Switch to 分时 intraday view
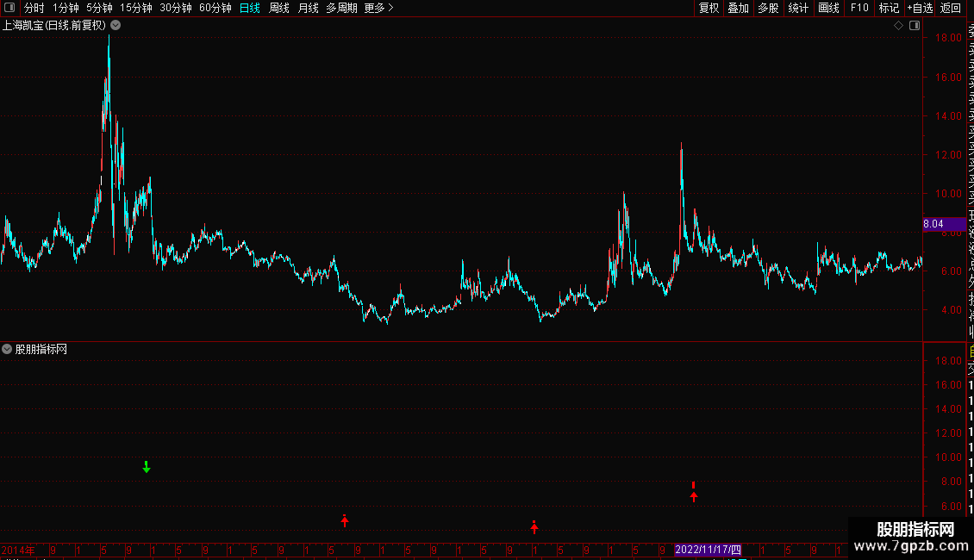 coord(34,8)
